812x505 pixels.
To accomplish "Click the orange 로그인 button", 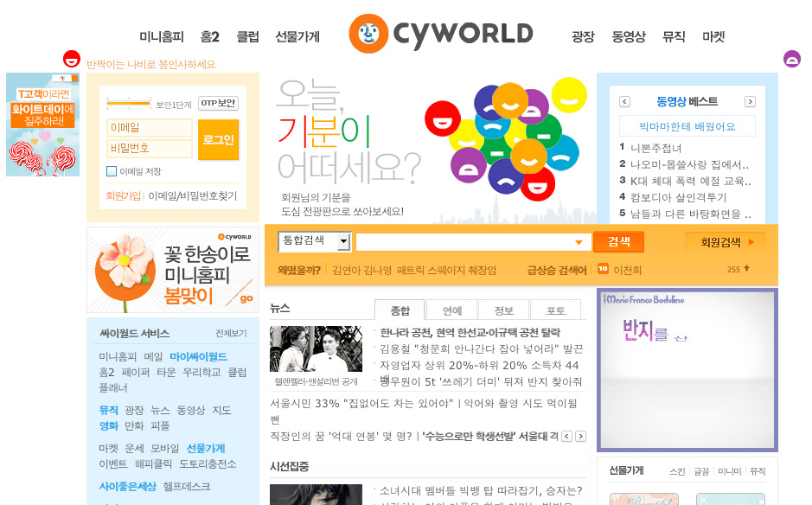I will point(219,139).
